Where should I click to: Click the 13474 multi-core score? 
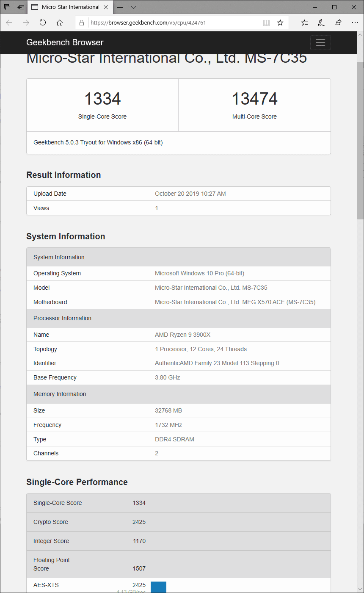pos(254,99)
